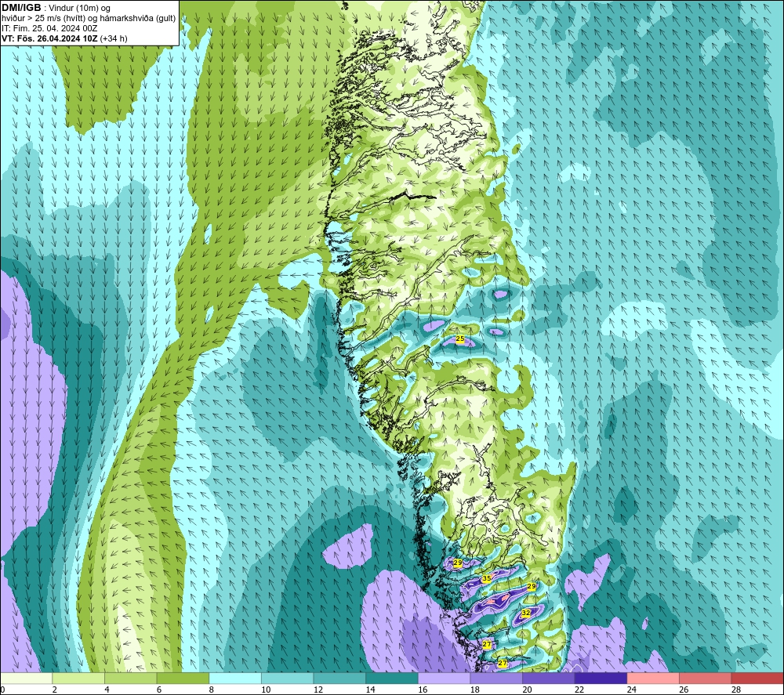Click the 29 gust label west of the 35
The image size is (784, 695).
(x=458, y=563)
